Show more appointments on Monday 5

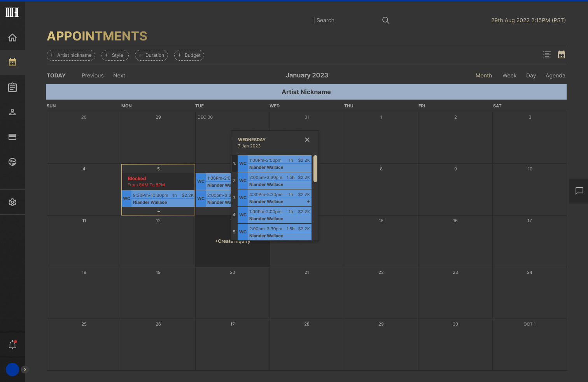pos(158,211)
